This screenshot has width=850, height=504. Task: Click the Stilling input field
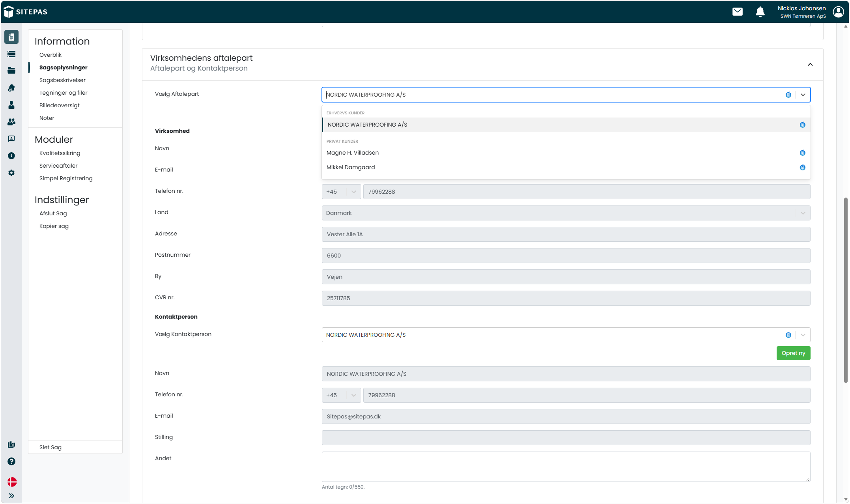click(x=566, y=438)
